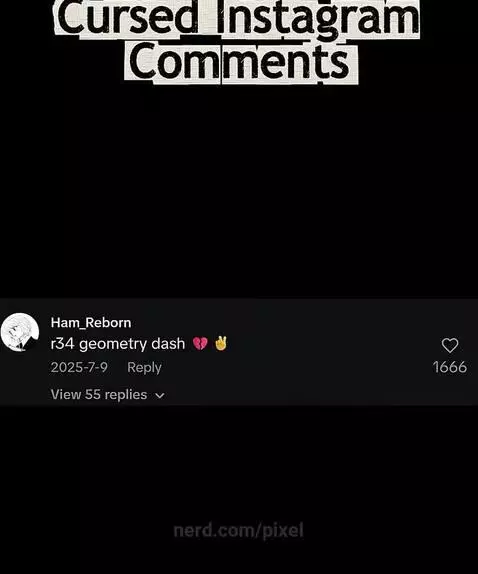This screenshot has height=574, width=478.
Task: Select the r34 word in the comment
Action: [63, 344]
